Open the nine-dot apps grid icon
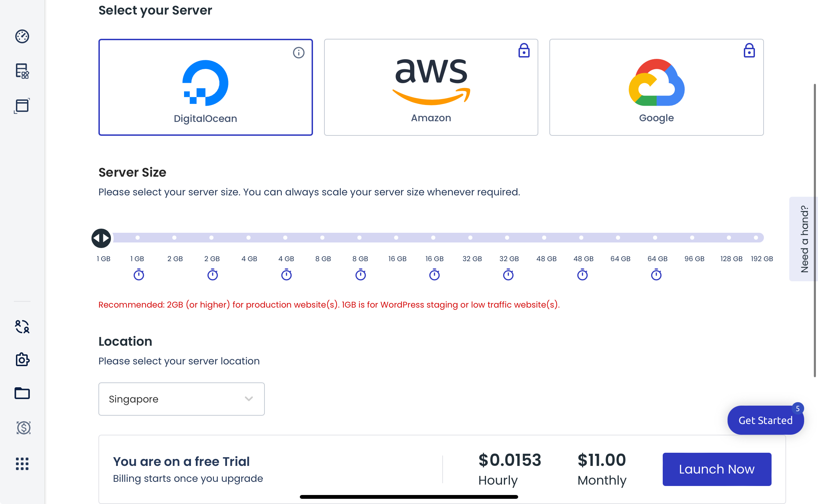Screen dimensions: 818x504 pyautogui.click(x=22, y=463)
